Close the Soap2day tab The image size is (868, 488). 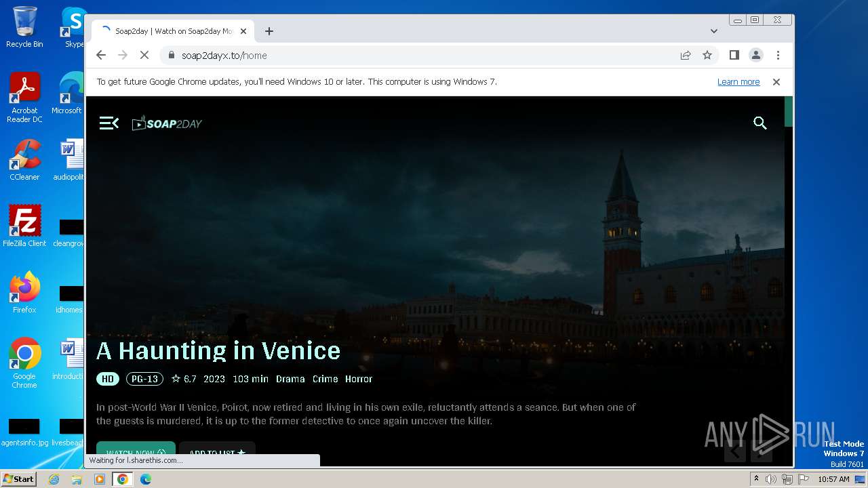tap(243, 31)
